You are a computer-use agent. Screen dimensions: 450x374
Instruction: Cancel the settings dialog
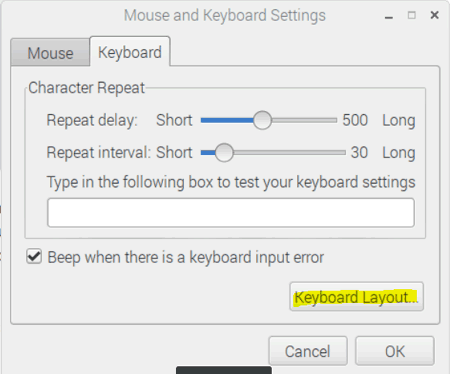coord(308,351)
